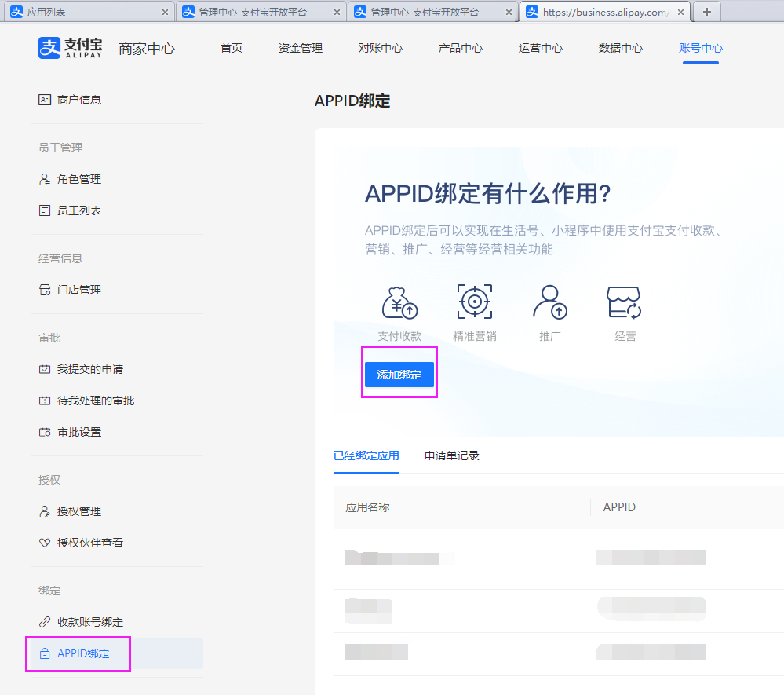Open 资金管理 in the top navigation

tap(301, 48)
